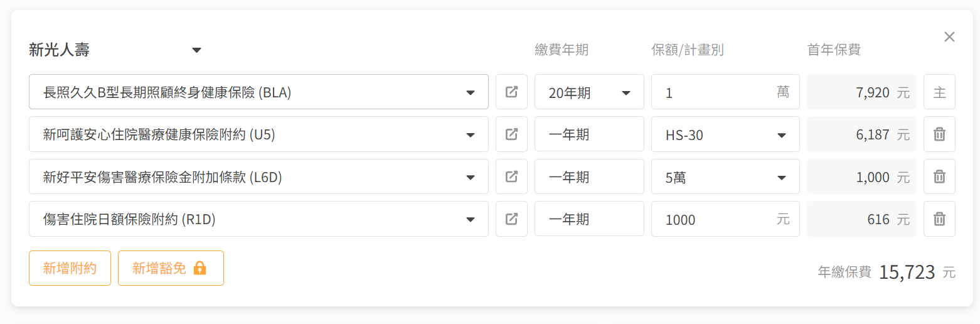This screenshot has height=324, width=980.
Task: Close the 新光人壽 policy card
Action: [949, 37]
